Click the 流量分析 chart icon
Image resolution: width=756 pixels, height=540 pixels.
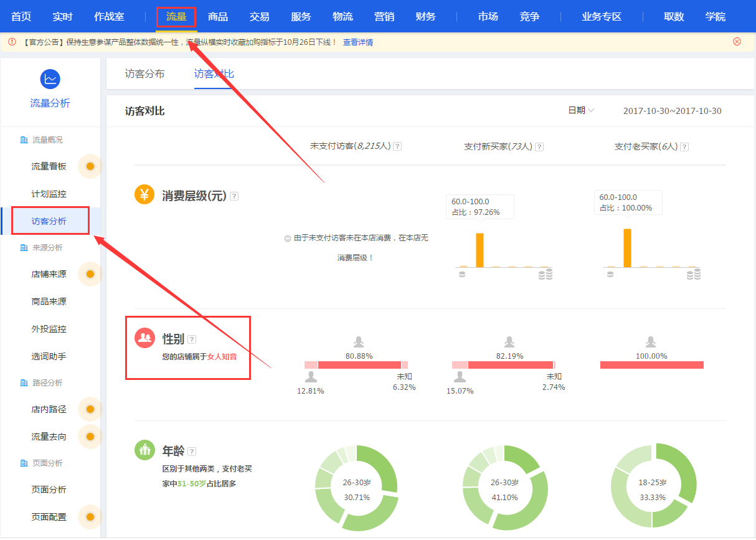point(50,79)
